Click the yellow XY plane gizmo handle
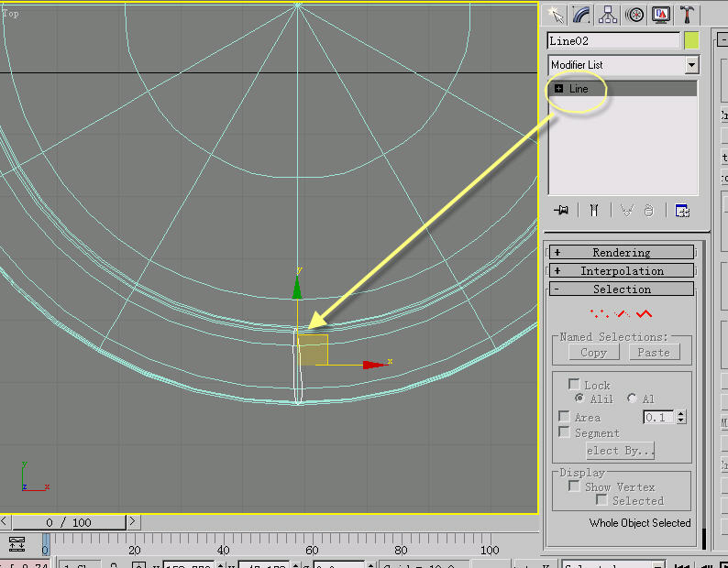This screenshot has height=568, width=728. [x=313, y=349]
